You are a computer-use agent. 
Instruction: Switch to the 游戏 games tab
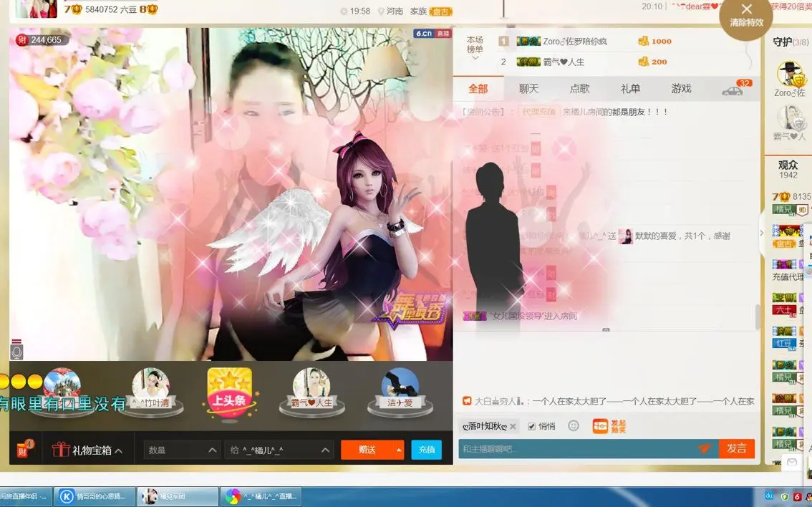coord(681,89)
